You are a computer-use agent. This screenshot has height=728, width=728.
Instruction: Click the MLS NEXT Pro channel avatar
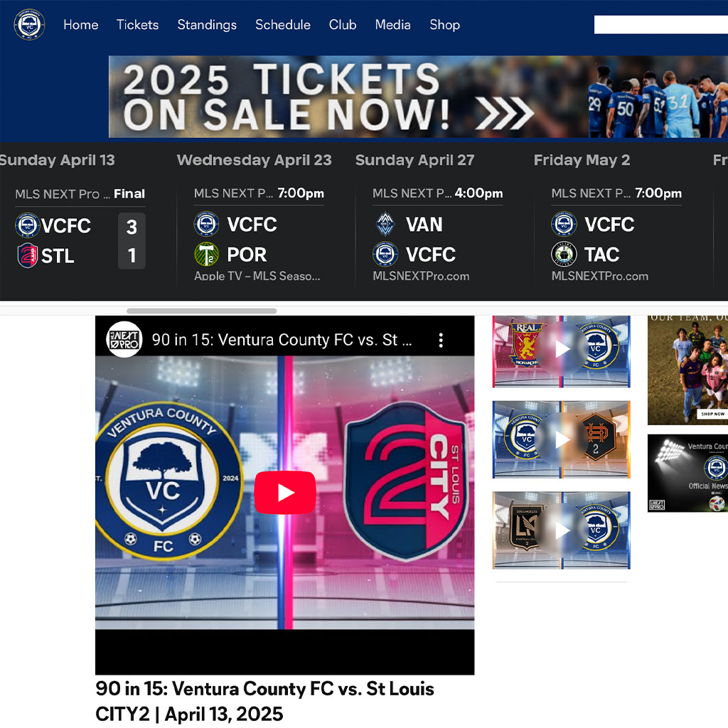pos(124,340)
